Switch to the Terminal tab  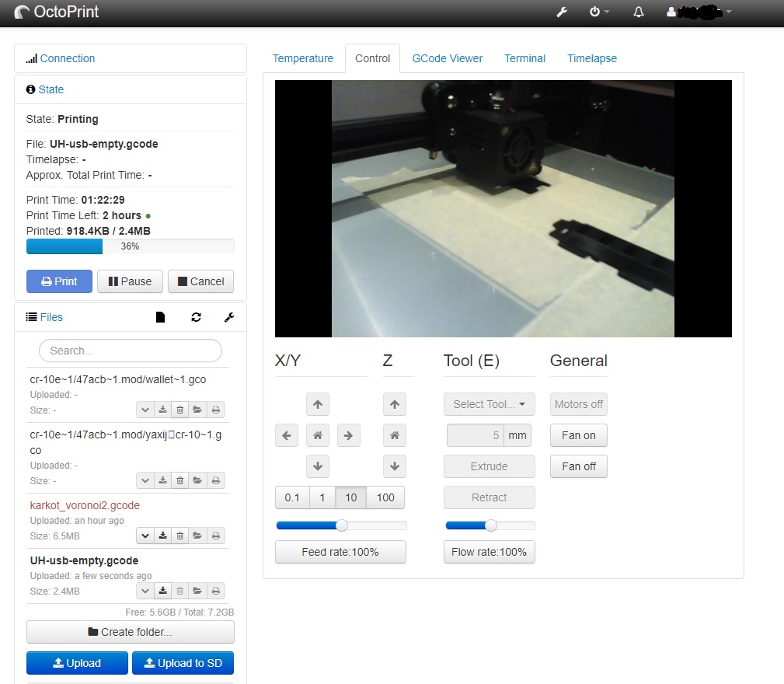pyautogui.click(x=525, y=58)
